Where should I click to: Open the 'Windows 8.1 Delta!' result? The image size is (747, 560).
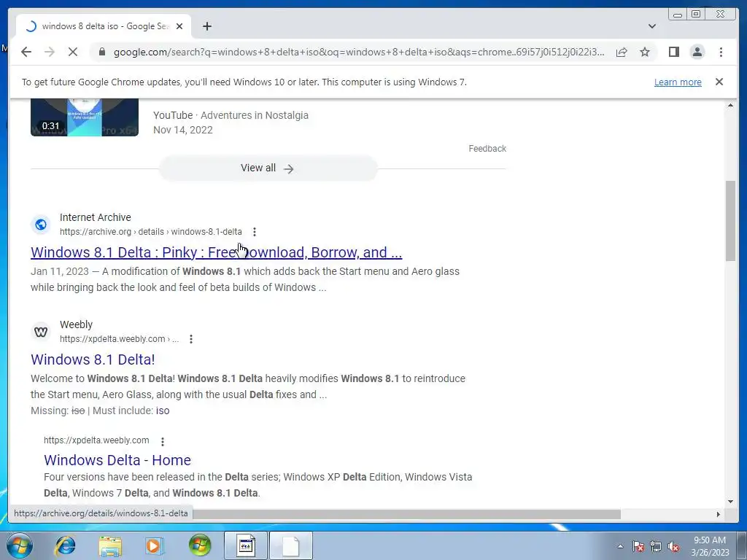tap(93, 359)
